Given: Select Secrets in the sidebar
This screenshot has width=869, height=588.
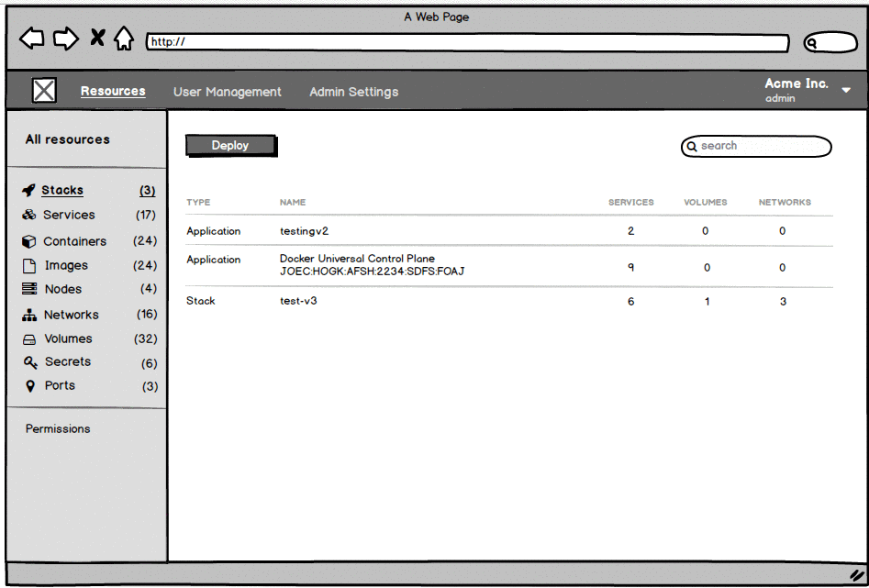Looking at the screenshot, I should (x=68, y=362).
